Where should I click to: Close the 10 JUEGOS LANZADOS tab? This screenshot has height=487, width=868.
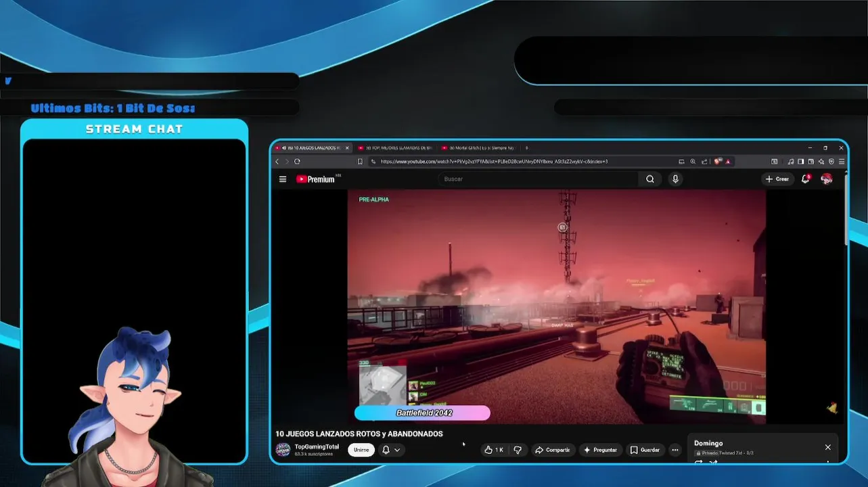(x=347, y=147)
